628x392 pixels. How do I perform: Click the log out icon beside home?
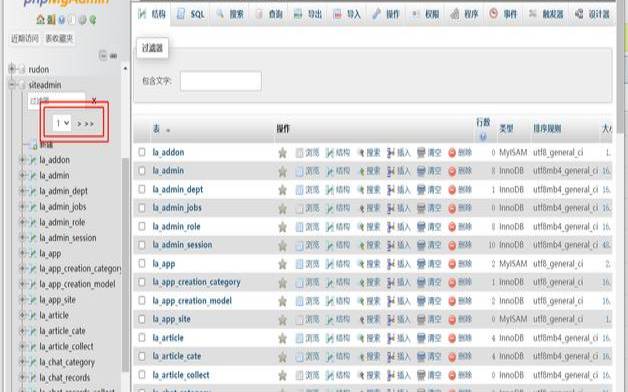(x=51, y=19)
